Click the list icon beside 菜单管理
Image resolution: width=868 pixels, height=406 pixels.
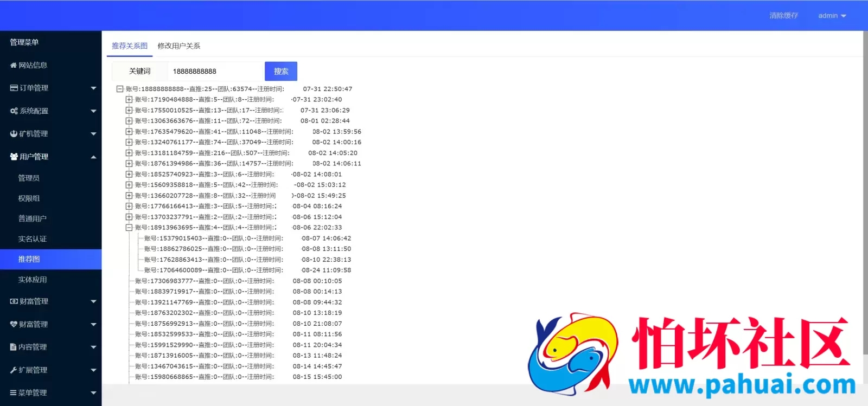point(14,392)
